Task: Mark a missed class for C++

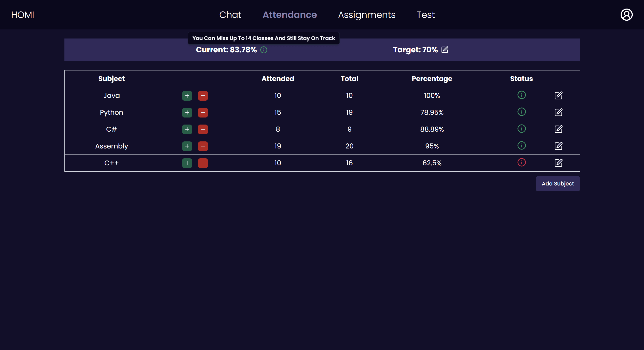Action: [x=203, y=163]
